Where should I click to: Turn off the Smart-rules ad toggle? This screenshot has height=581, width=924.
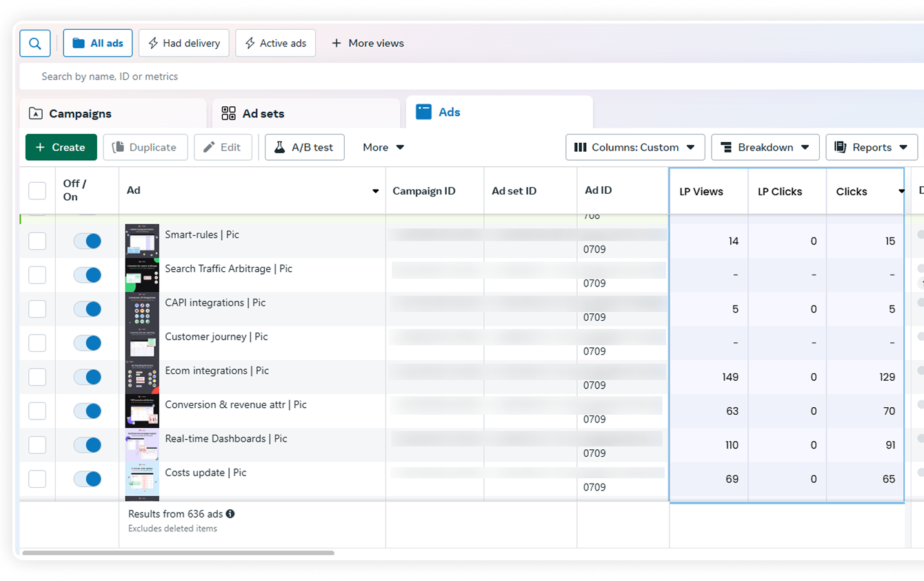(x=88, y=241)
